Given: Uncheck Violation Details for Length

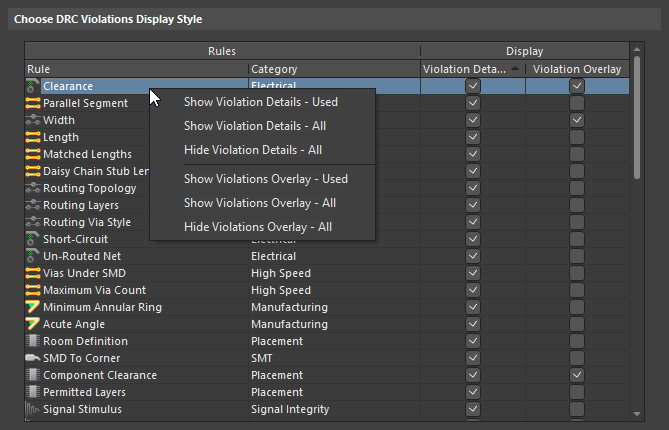Looking at the screenshot, I should [x=473, y=137].
